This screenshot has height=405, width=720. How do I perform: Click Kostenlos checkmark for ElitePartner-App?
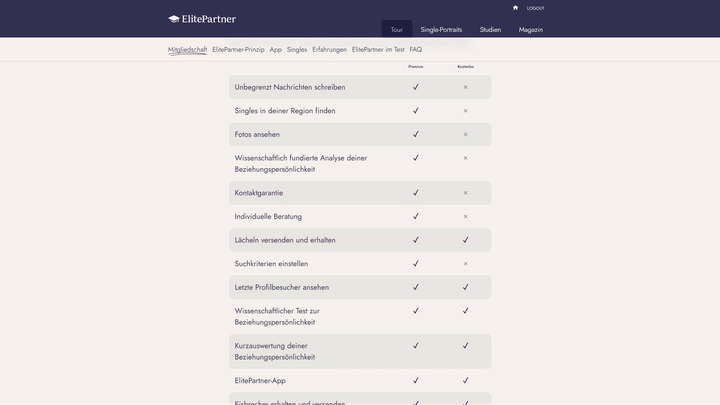coord(466,381)
